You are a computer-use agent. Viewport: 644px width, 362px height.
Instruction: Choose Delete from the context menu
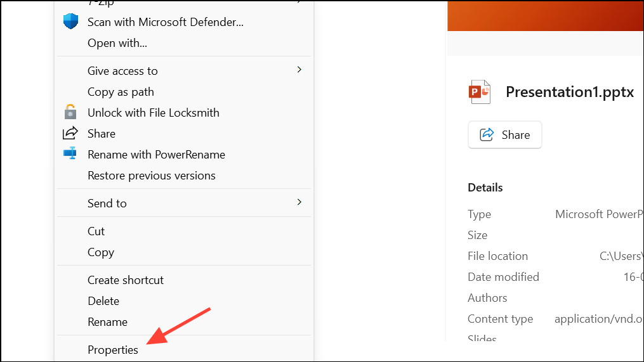(x=103, y=301)
